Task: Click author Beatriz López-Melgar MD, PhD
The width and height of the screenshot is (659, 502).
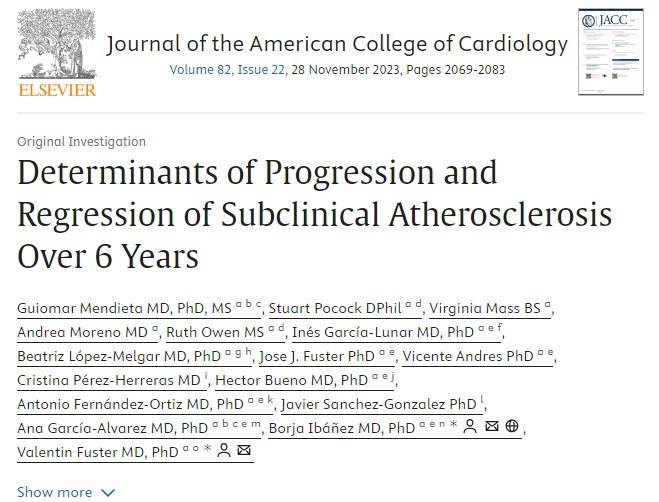Action: pyautogui.click(x=115, y=356)
